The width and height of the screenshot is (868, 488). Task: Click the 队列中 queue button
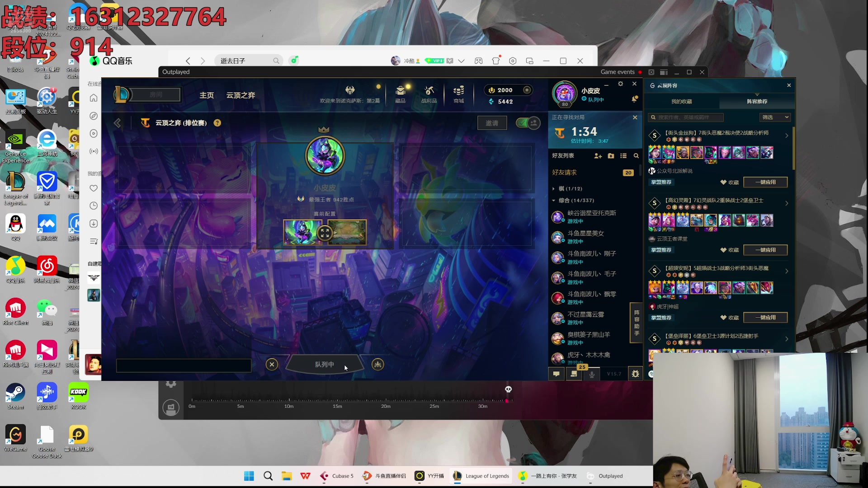[x=325, y=364]
